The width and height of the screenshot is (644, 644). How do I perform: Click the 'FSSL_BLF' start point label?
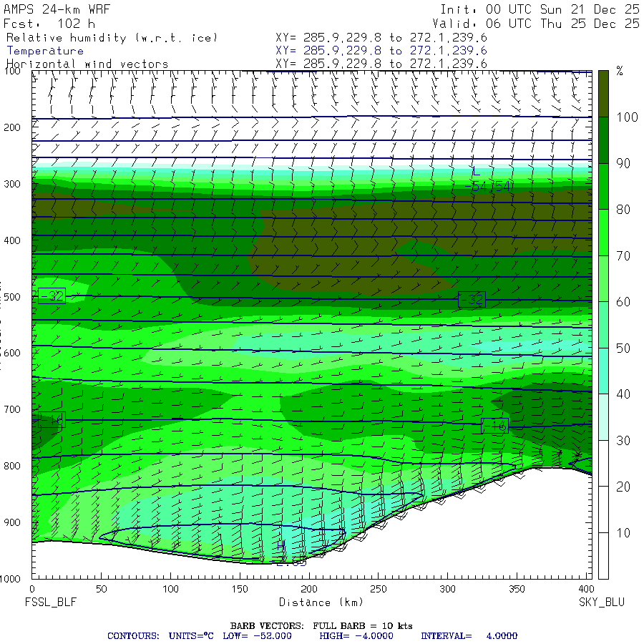coord(51,602)
